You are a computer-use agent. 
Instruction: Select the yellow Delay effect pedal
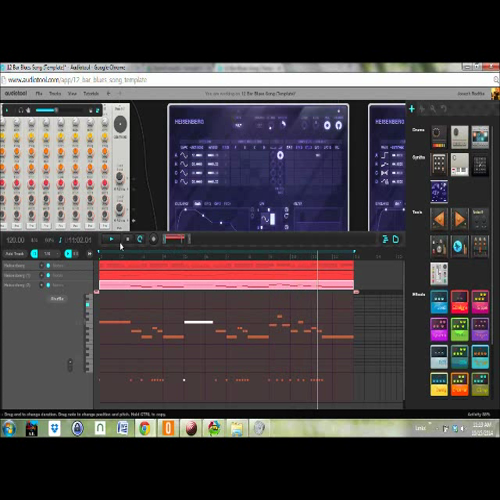[439, 384]
